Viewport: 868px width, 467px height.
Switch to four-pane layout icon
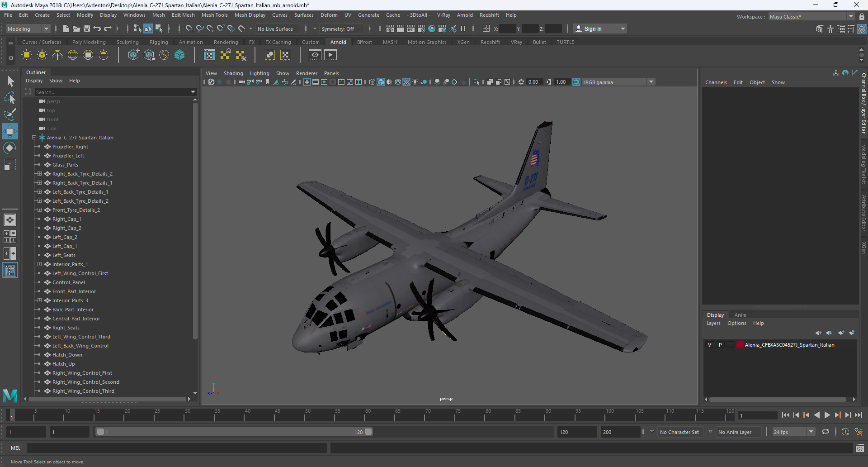[10, 237]
